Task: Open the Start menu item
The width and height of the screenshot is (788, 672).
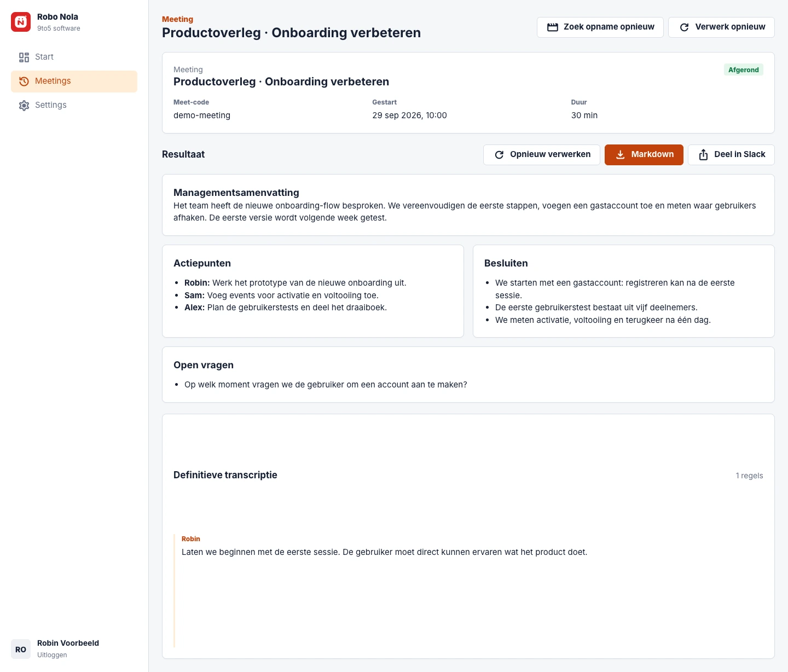Action: click(x=74, y=57)
